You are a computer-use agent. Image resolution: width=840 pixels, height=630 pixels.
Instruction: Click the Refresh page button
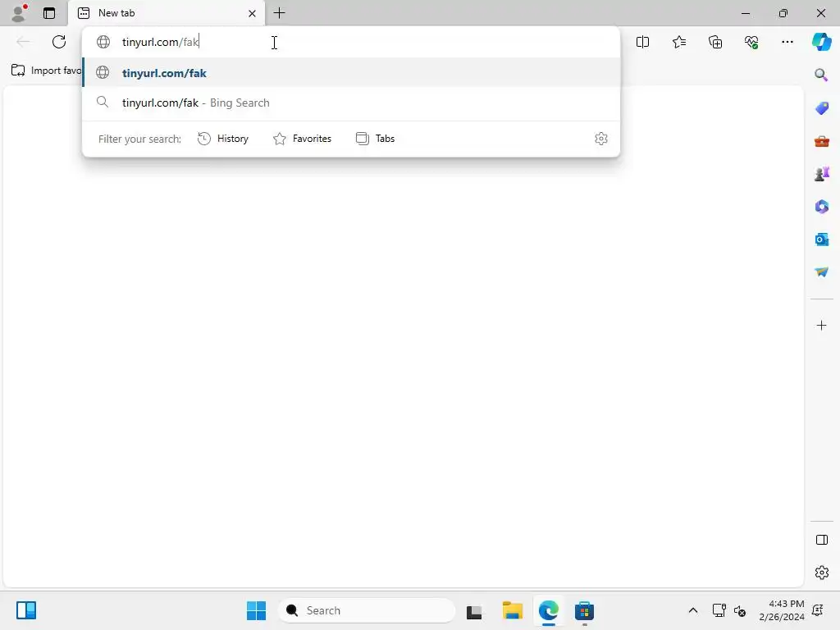pos(59,42)
